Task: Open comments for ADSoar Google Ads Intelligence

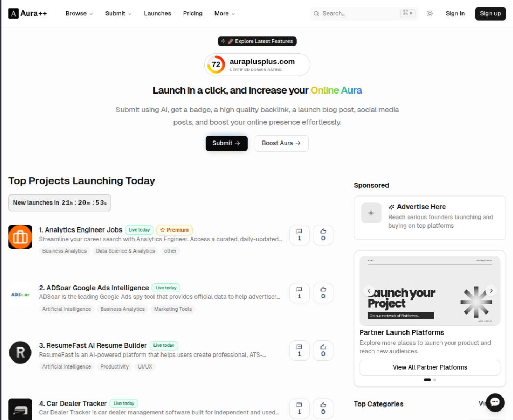Action: (x=299, y=293)
